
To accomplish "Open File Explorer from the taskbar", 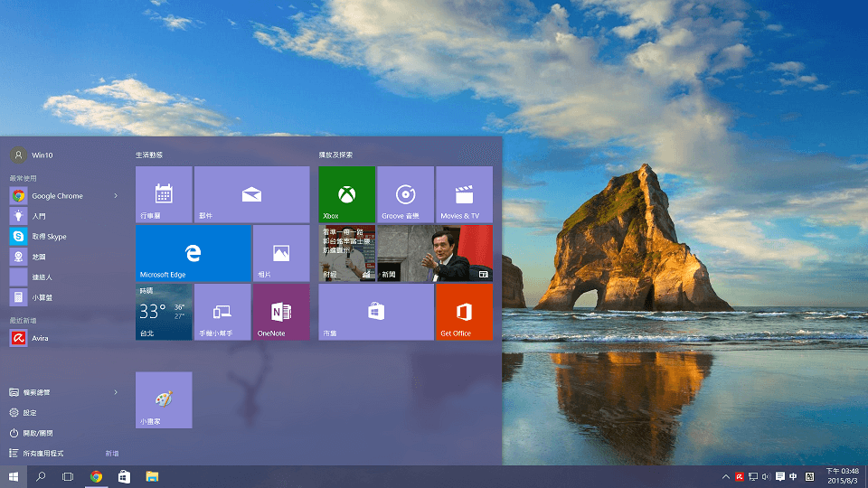I will click(152, 476).
